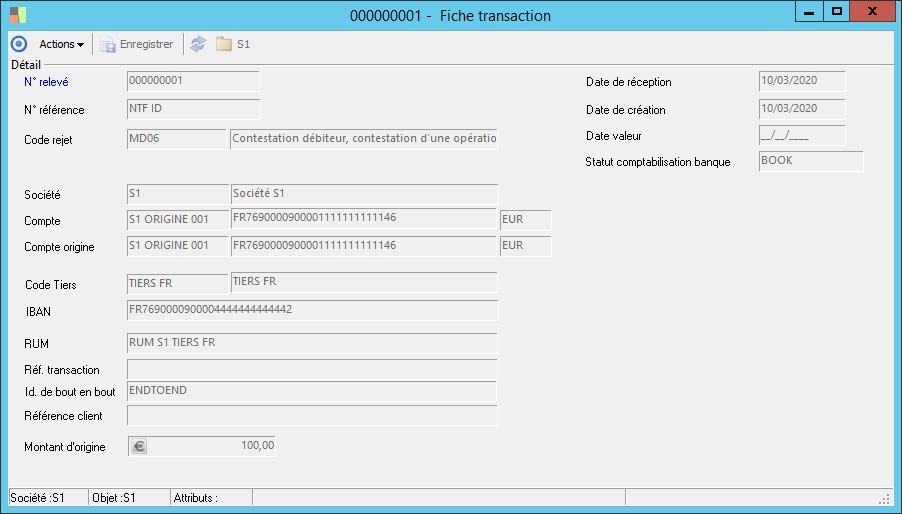
Task: Close the Fiche transaction window
Action: point(872,11)
